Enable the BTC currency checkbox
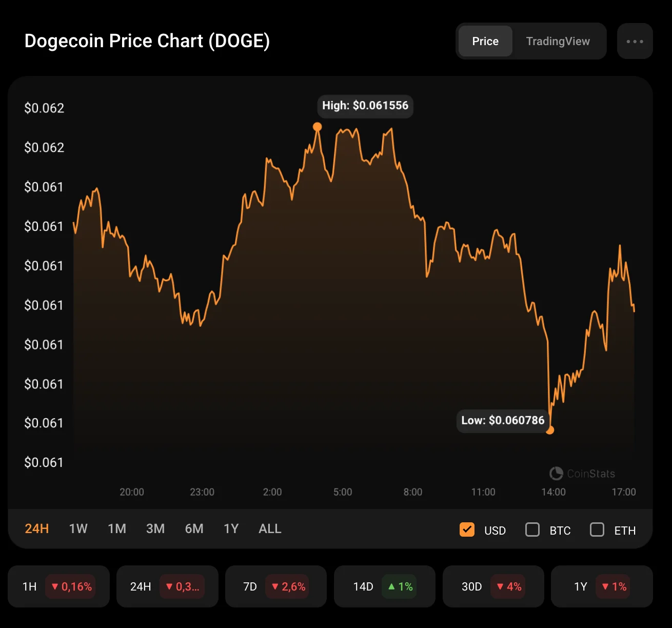The width and height of the screenshot is (672, 628). tap(532, 529)
